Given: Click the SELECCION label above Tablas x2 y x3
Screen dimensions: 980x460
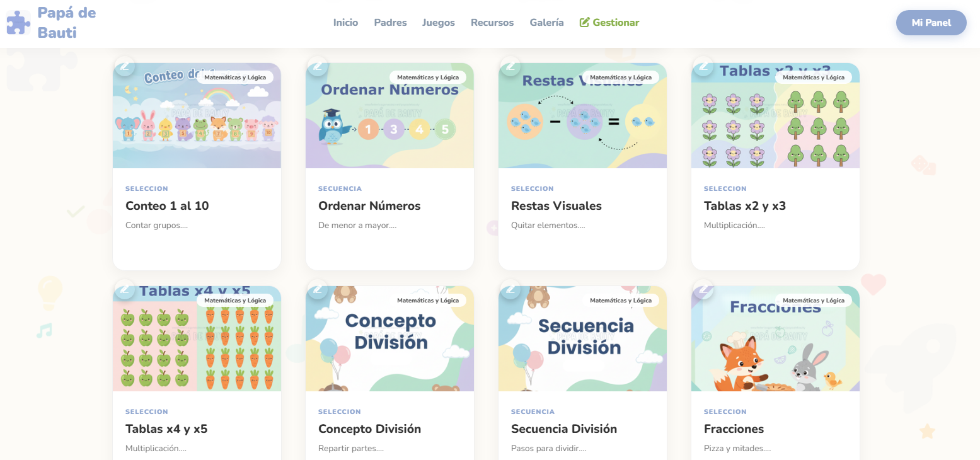Looking at the screenshot, I should (x=725, y=188).
